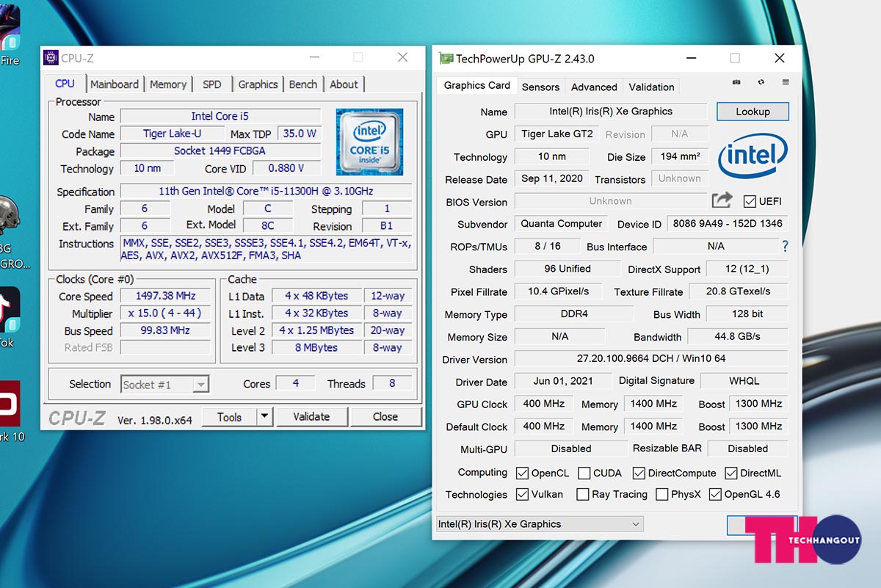Click the L1 Data value "4 x 48 KBytes"
Image resolution: width=881 pixels, height=588 pixels.
point(316,296)
